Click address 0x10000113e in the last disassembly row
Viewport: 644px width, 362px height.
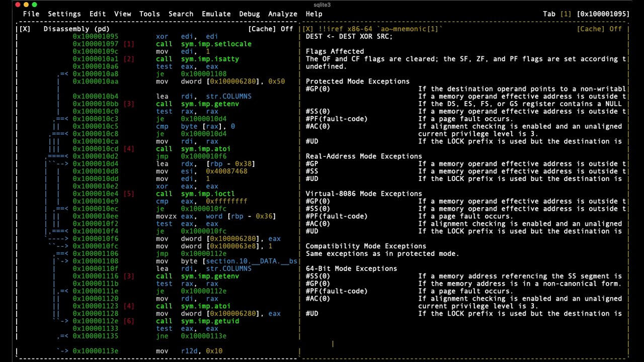click(x=96, y=351)
